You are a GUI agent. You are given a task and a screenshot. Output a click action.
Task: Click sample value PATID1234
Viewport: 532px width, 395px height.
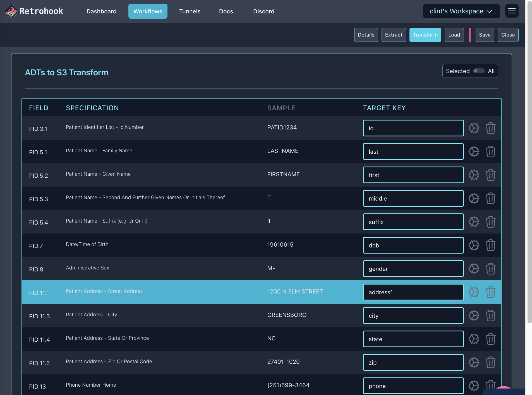(282, 127)
